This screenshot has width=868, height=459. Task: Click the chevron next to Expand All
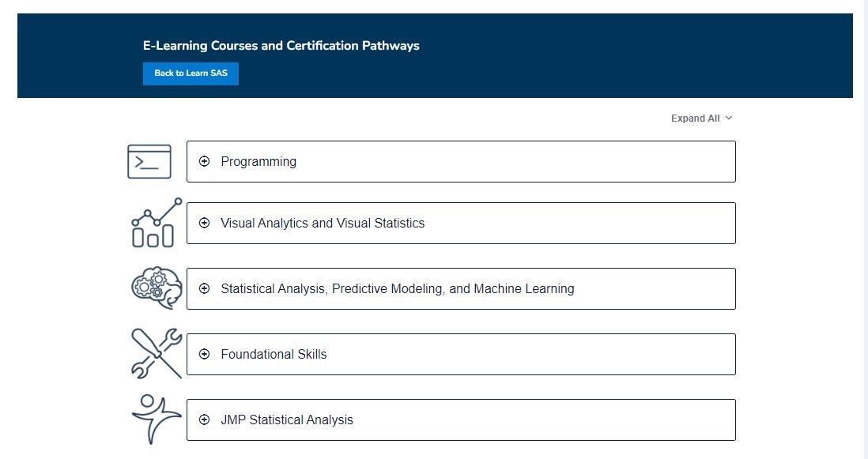coord(729,118)
